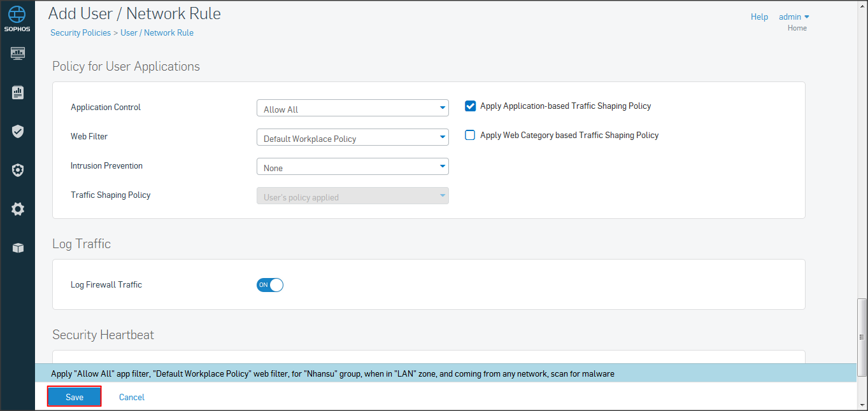Open the shield gear protection icon

(x=18, y=171)
